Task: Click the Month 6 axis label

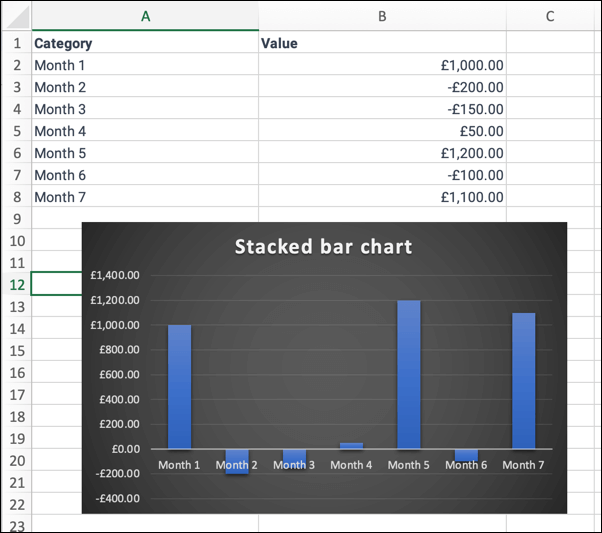Action: coord(466,465)
